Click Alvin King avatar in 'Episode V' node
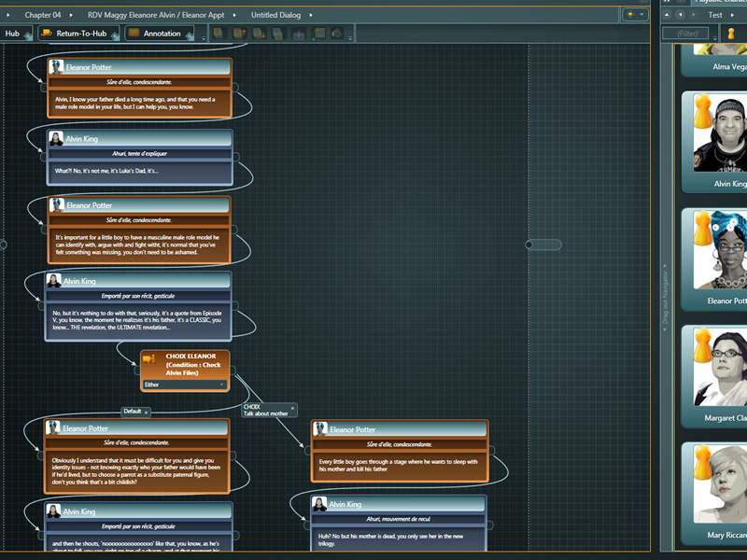The image size is (747, 560). pos(54,281)
